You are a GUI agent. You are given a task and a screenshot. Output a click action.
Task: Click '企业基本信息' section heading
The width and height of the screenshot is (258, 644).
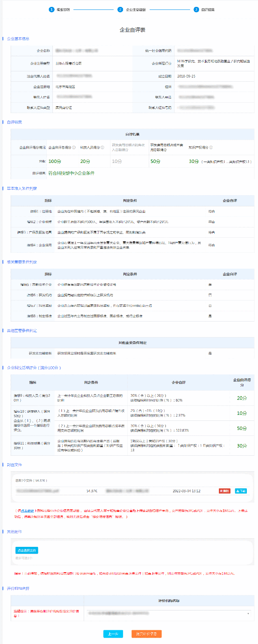(18, 39)
